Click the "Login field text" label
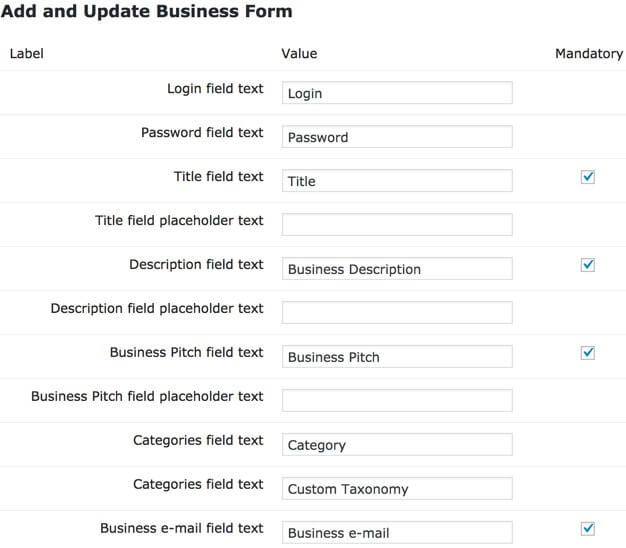This screenshot has width=626, height=548. [x=215, y=89]
